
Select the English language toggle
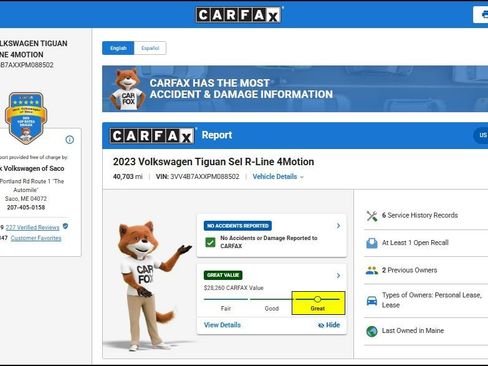tap(118, 48)
